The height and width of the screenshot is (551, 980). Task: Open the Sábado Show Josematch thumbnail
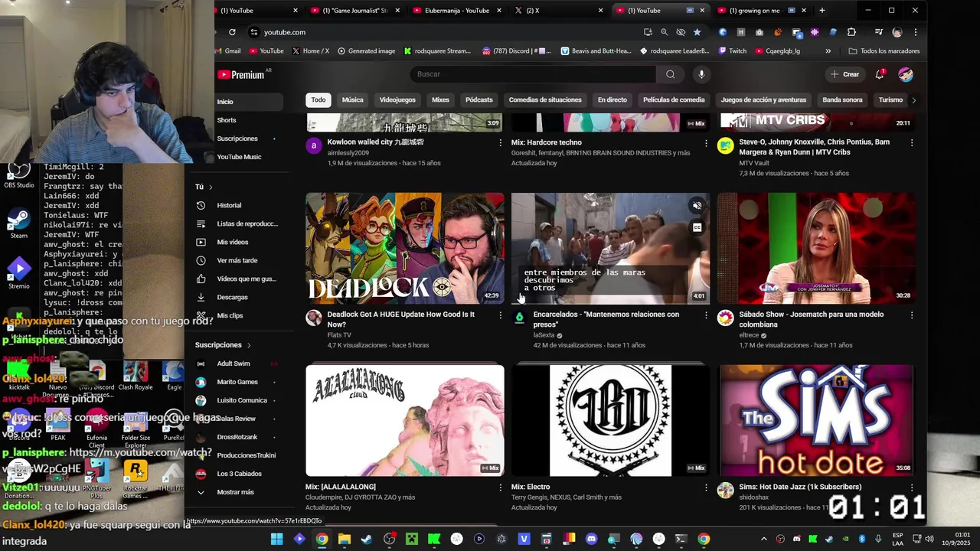coord(816,249)
